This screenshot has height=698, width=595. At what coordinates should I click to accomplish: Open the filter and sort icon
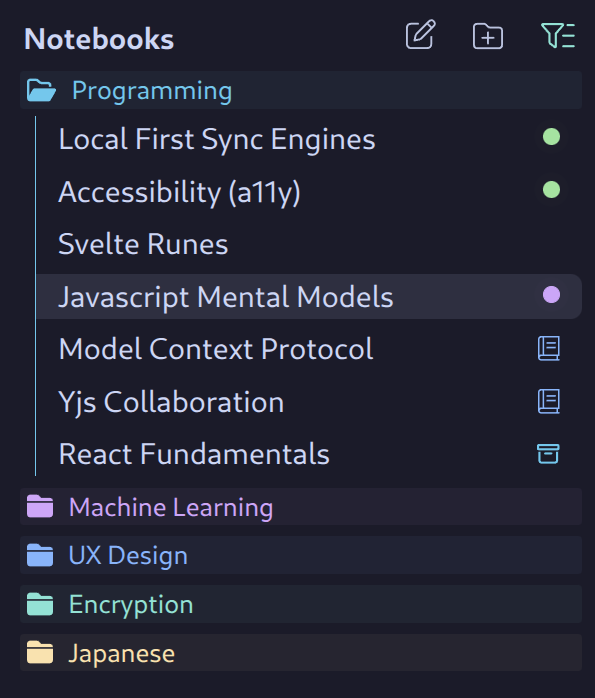(558, 35)
